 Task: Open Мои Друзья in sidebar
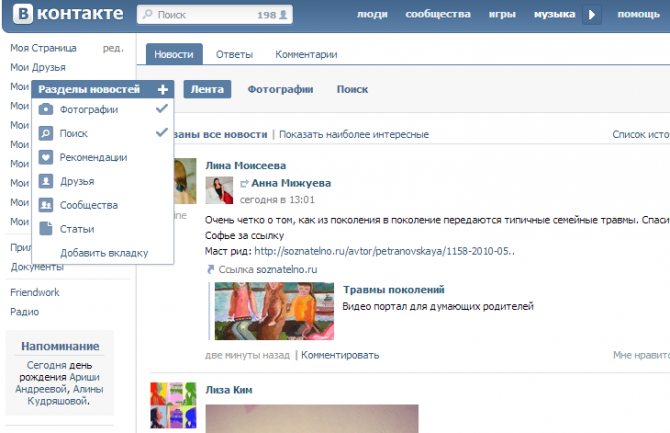[38, 67]
